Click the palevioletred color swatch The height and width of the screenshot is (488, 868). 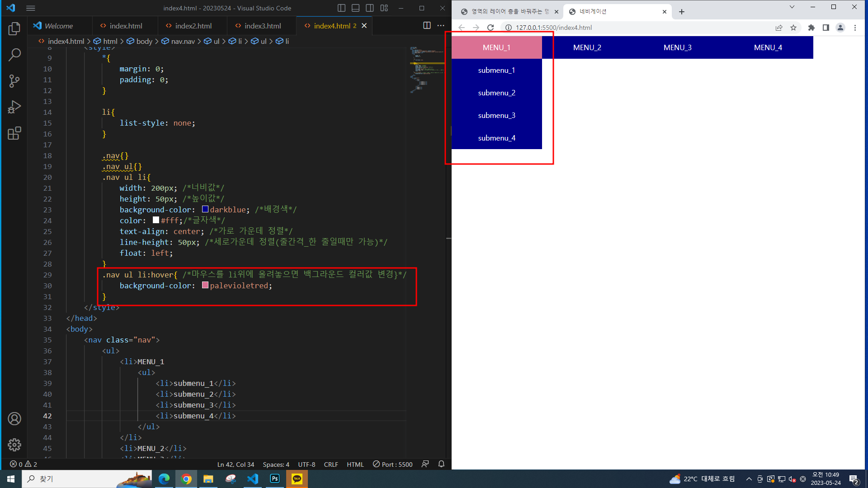(205, 286)
